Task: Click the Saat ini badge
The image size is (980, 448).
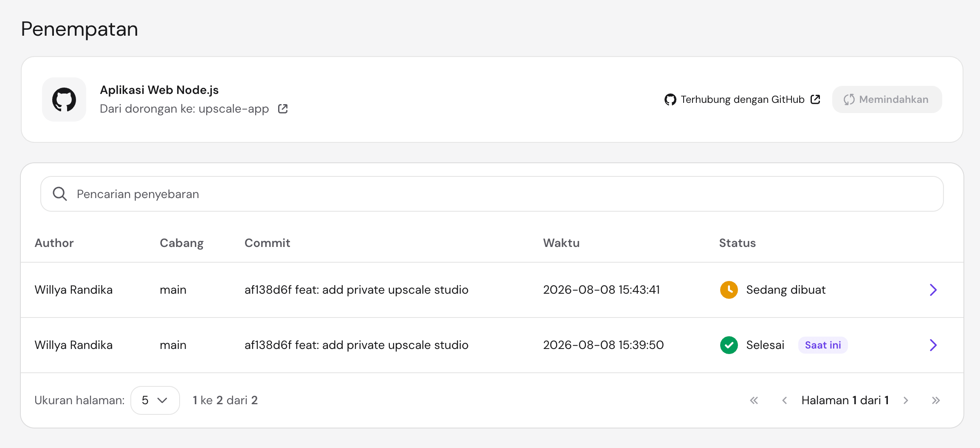Action: (823, 345)
